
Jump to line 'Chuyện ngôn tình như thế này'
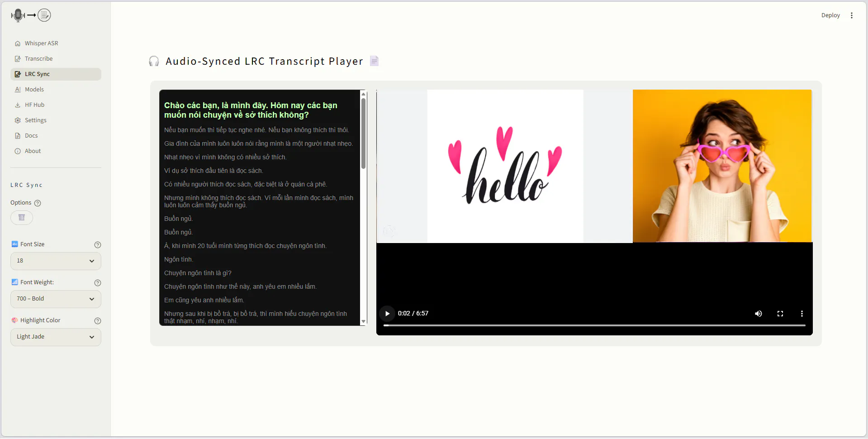click(240, 287)
